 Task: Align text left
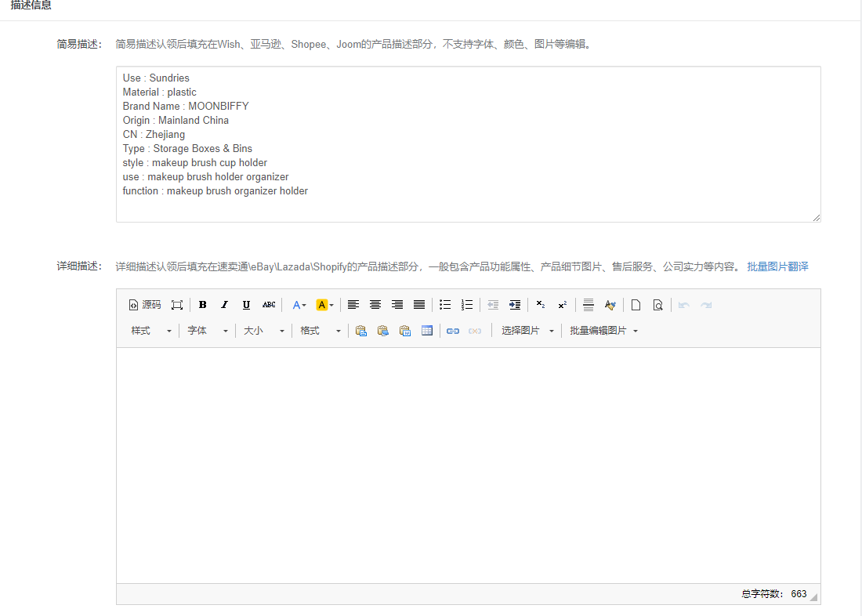click(x=353, y=305)
